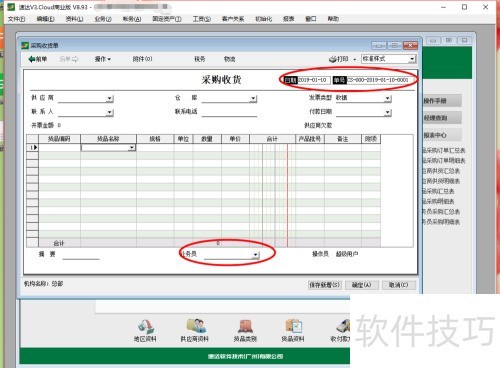Click the 打印 printer icon
This screenshot has width=500, height=368.
point(333,59)
